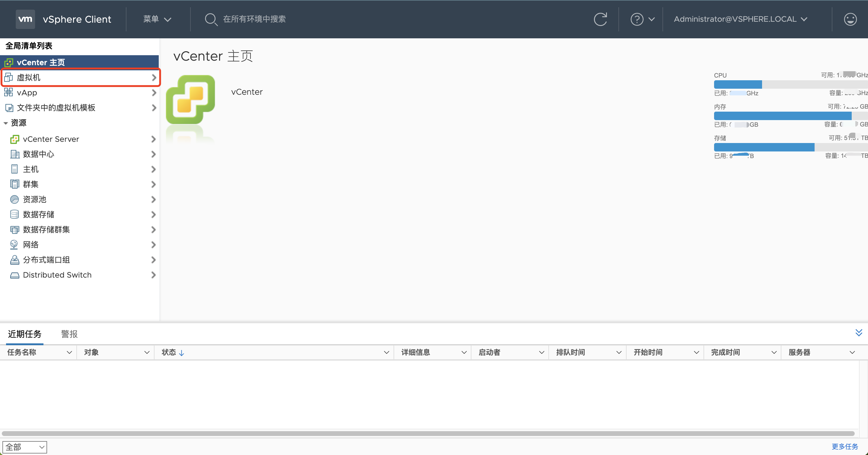
Task: Open the 群集 inventory item
Action: [79, 184]
